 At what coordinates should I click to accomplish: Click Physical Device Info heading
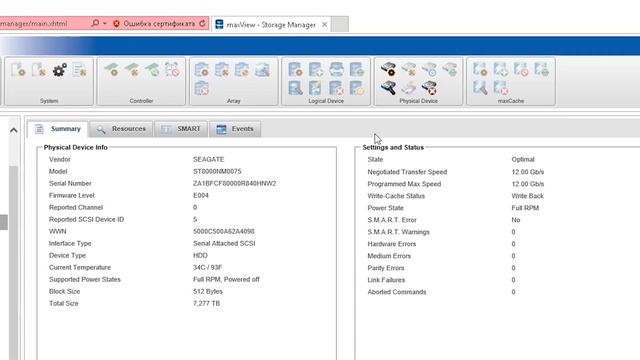[76, 147]
